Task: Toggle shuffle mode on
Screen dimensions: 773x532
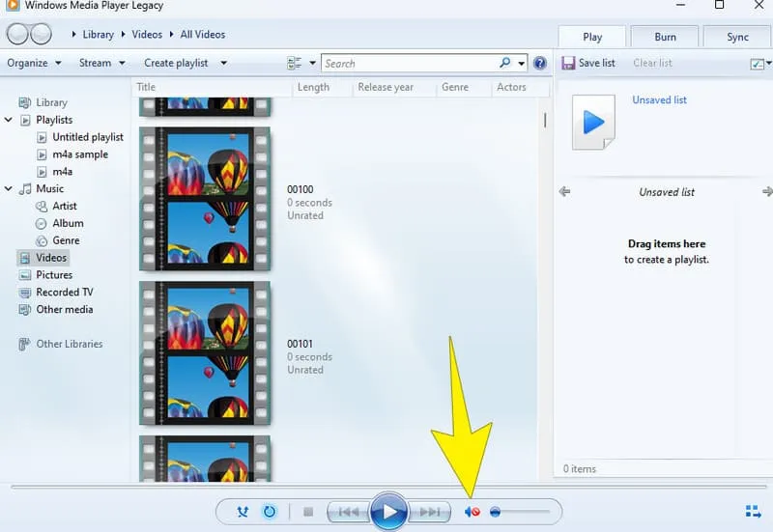Action: coord(243,512)
